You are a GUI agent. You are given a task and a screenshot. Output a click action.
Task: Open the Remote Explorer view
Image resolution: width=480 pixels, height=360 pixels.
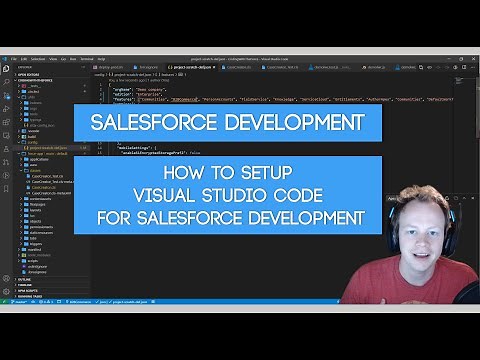6,135
